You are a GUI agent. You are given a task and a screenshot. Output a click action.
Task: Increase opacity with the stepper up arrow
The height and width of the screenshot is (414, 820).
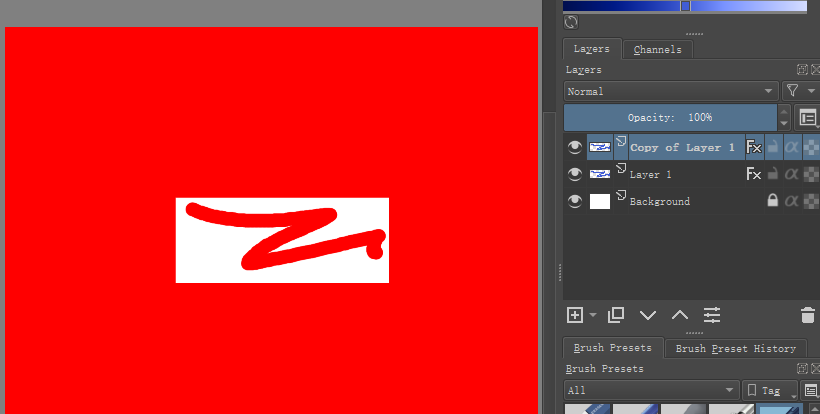click(x=784, y=111)
